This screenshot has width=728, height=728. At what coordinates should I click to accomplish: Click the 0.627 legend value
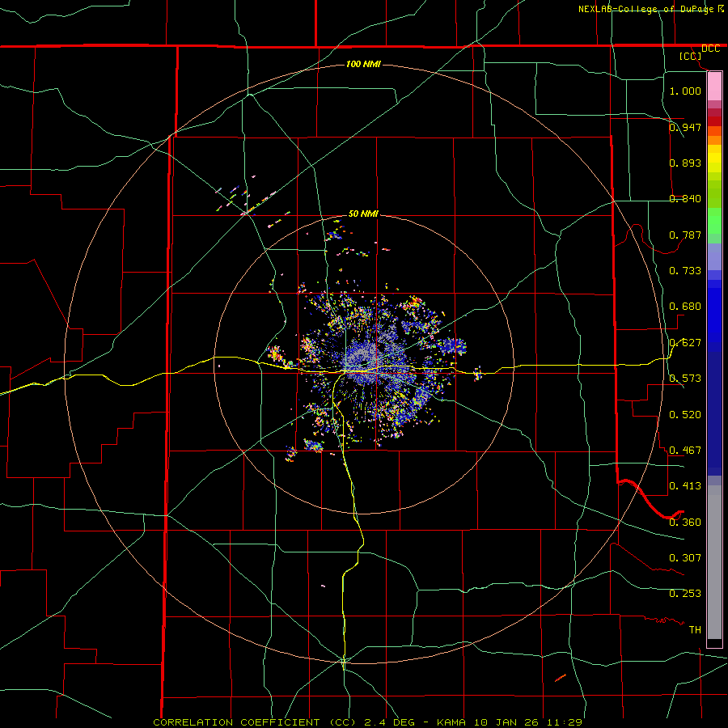(685, 342)
